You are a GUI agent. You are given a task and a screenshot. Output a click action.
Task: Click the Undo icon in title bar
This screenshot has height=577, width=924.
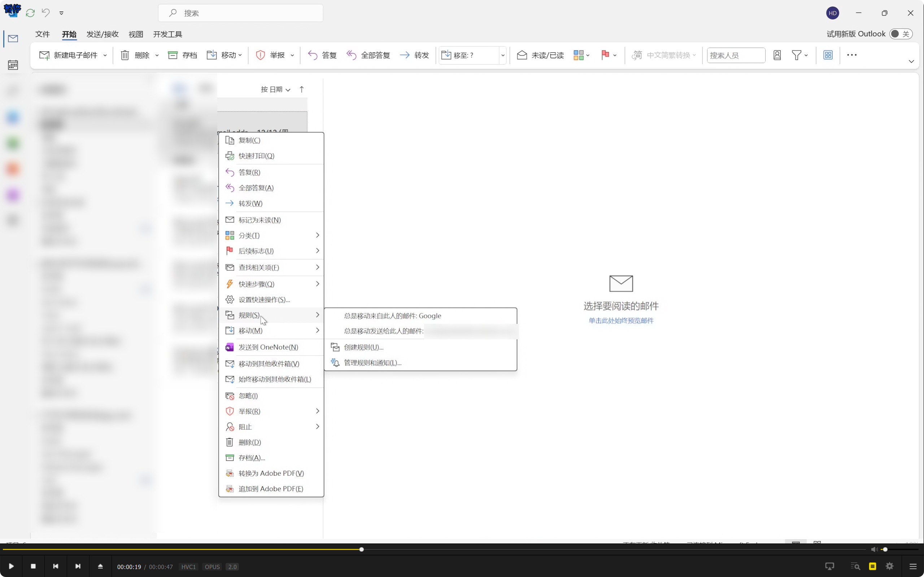[x=46, y=13]
